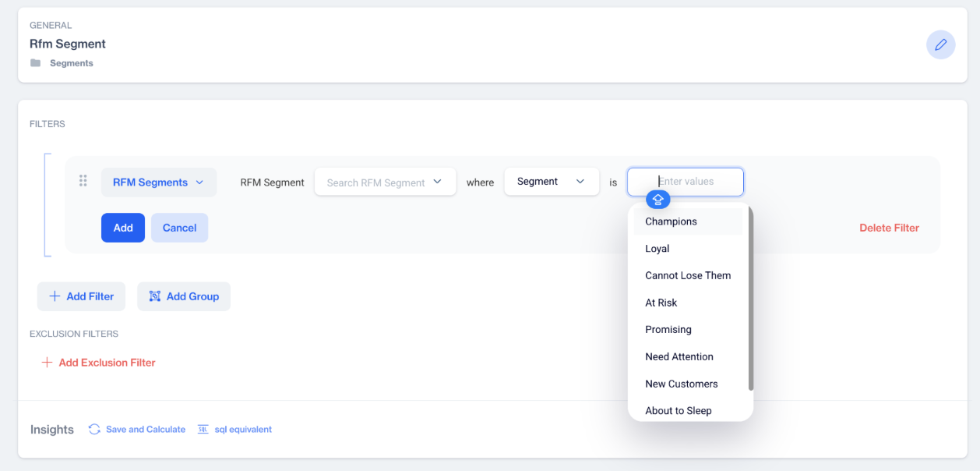Click the plus icon in Add Filter
The height and width of the screenshot is (471, 980).
55,296
